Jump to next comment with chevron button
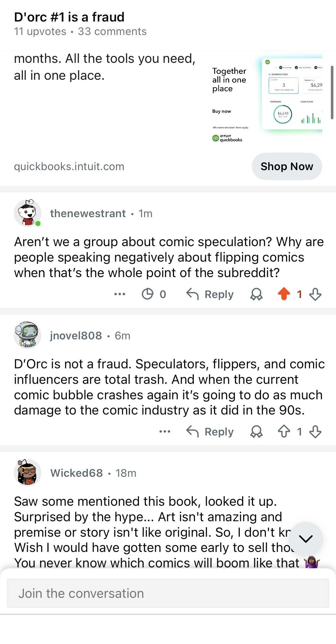336x644 pixels. coord(306,539)
